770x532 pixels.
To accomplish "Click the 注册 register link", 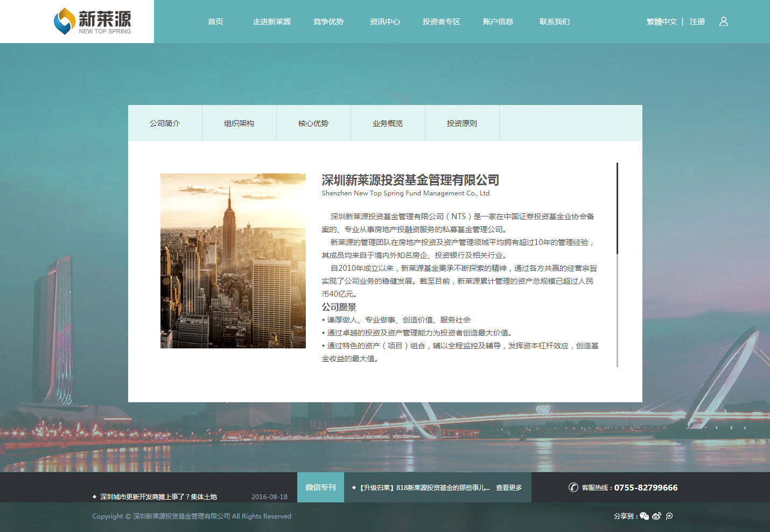I will click(697, 22).
